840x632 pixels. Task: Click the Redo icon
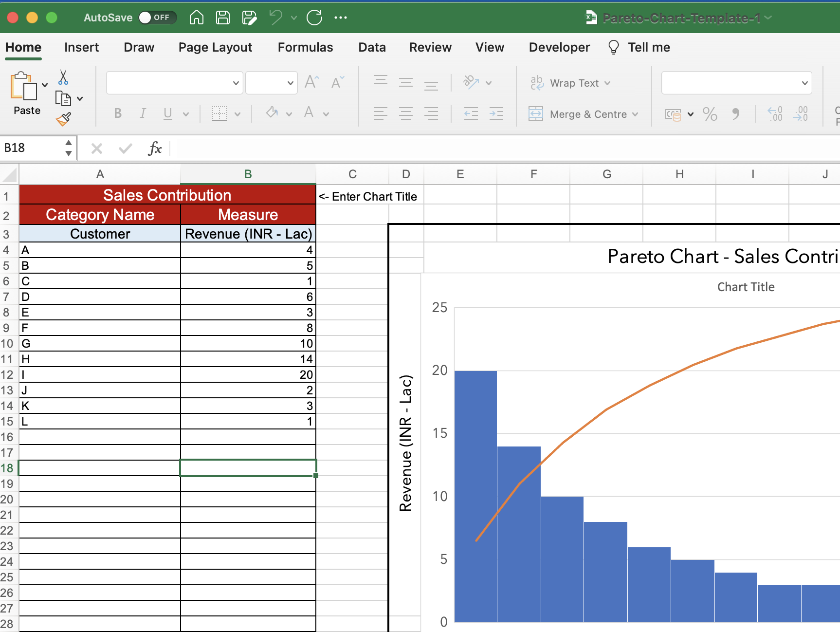(x=314, y=18)
